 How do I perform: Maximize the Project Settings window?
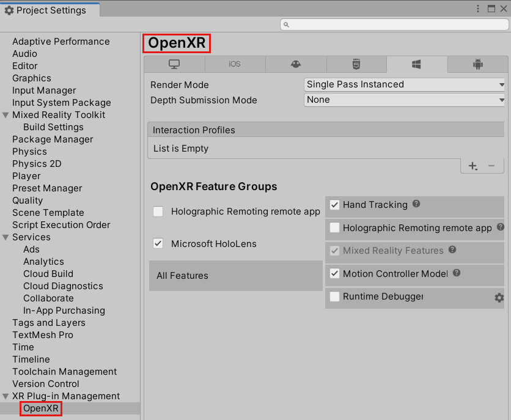point(491,9)
